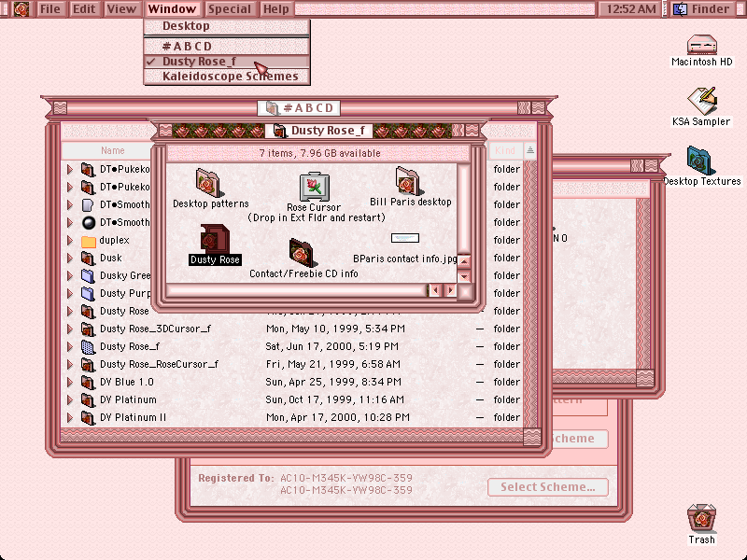
Task: Click the date Fri, May 21, 1999, 6:58 AM
Action: 332,365
